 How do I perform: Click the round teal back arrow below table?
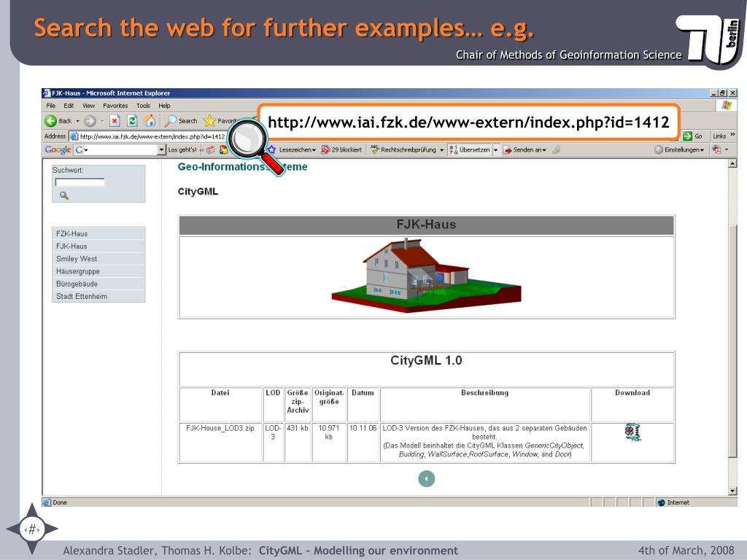tap(426, 478)
